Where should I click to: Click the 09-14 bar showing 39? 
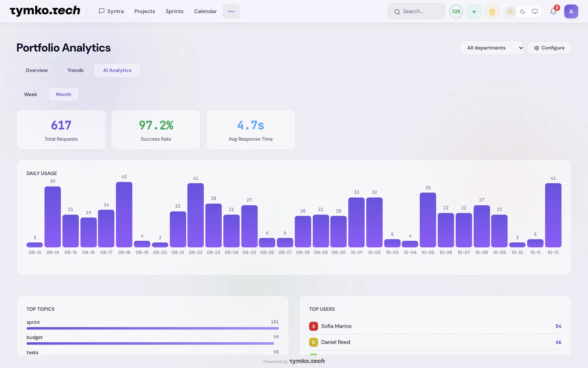coord(53,217)
